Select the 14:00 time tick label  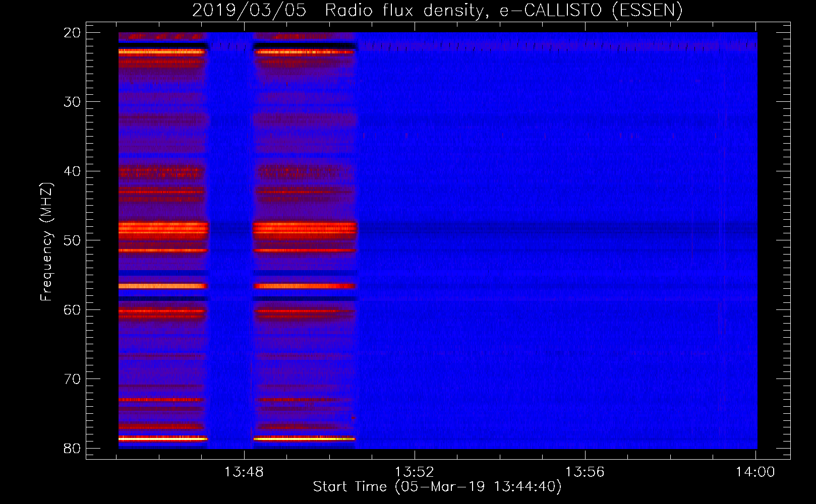755,472
